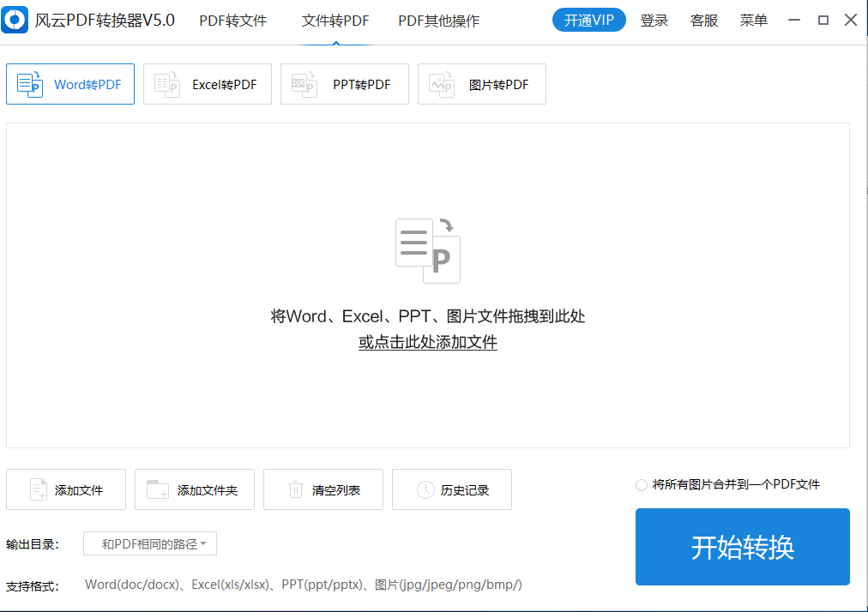Open the PDF其他操作 tab
The image size is (868, 612).
click(x=439, y=21)
